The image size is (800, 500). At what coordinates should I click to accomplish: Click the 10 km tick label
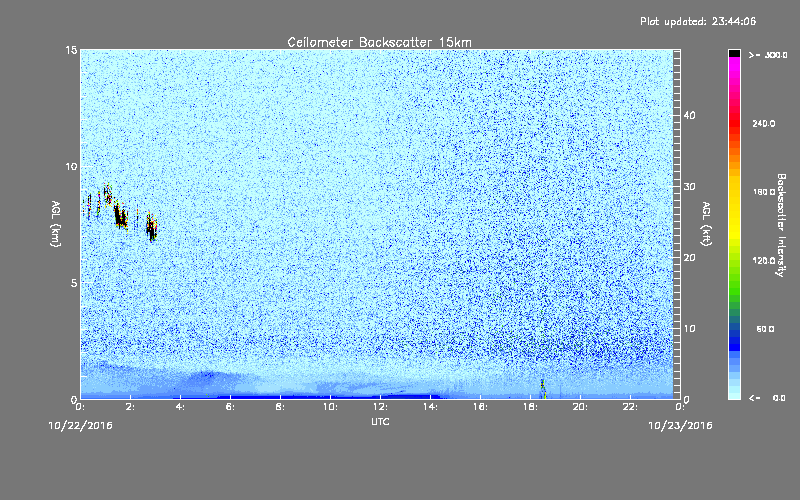click(71, 167)
